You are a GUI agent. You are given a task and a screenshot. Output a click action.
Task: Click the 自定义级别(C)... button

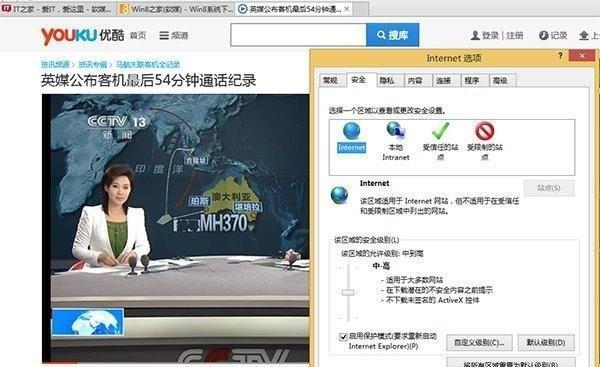(x=479, y=343)
